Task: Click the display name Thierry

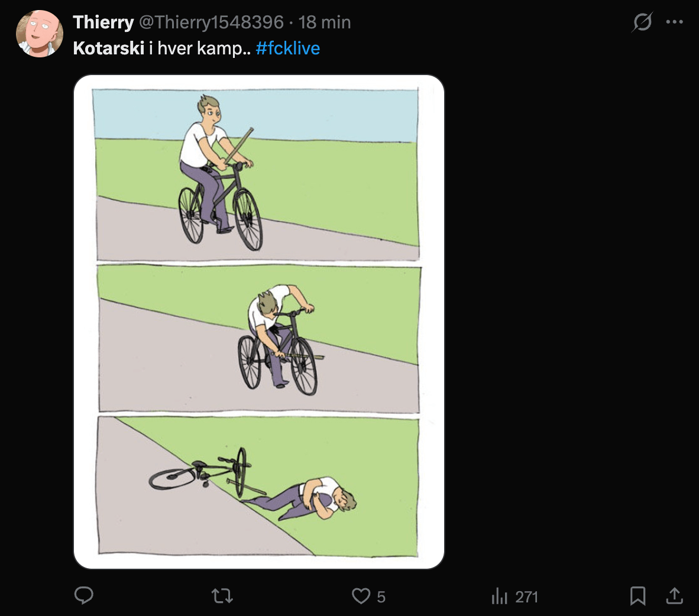Action: pyautogui.click(x=103, y=22)
